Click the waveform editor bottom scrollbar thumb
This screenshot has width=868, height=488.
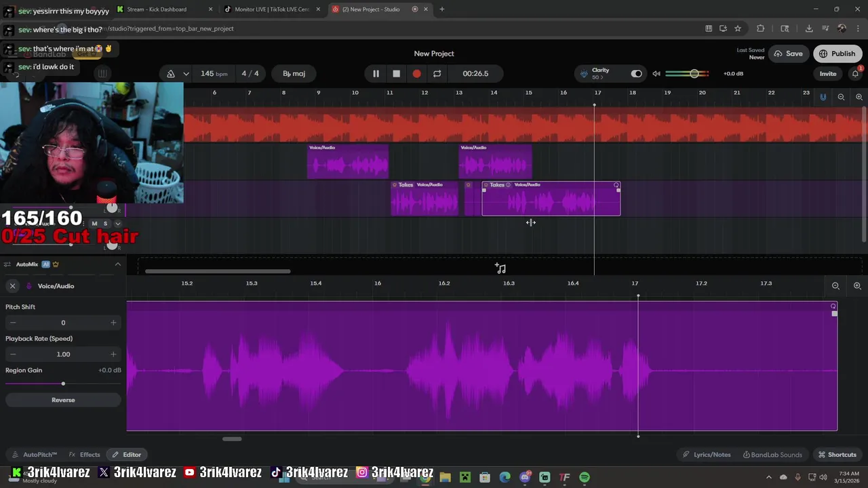(x=232, y=439)
